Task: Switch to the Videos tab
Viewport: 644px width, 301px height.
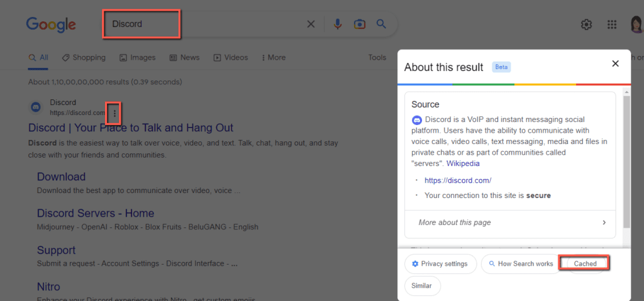Action: [x=231, y=57]
